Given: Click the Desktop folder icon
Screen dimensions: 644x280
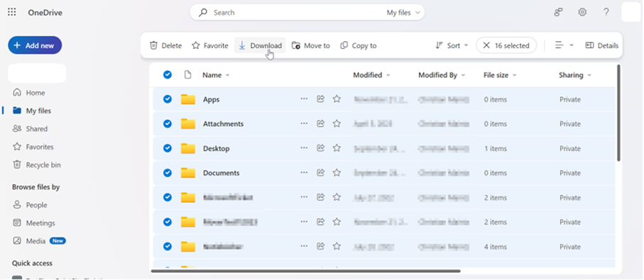Looking at the screenshot, I should [x=188, y=148].
